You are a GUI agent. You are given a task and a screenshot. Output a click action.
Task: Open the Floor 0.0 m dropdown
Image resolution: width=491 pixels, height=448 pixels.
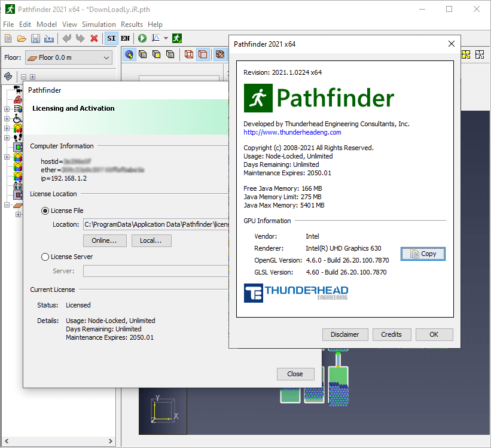click(69, 57)
